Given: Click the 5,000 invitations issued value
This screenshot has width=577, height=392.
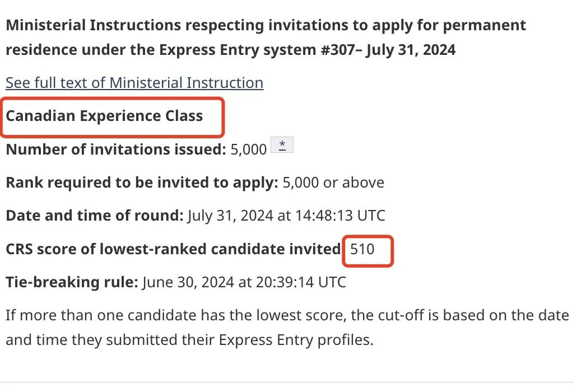Looking at the screenshot, I should [248, 150].
